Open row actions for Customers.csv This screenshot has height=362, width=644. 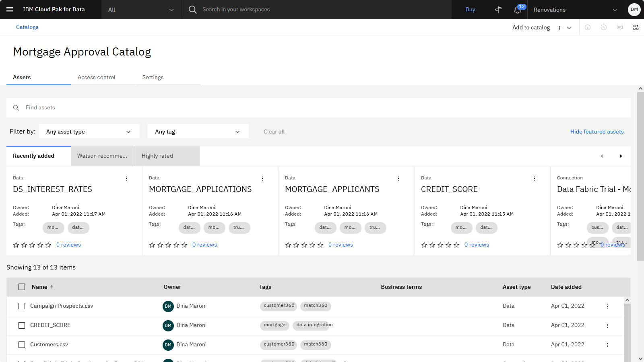(x=607, y=345)
